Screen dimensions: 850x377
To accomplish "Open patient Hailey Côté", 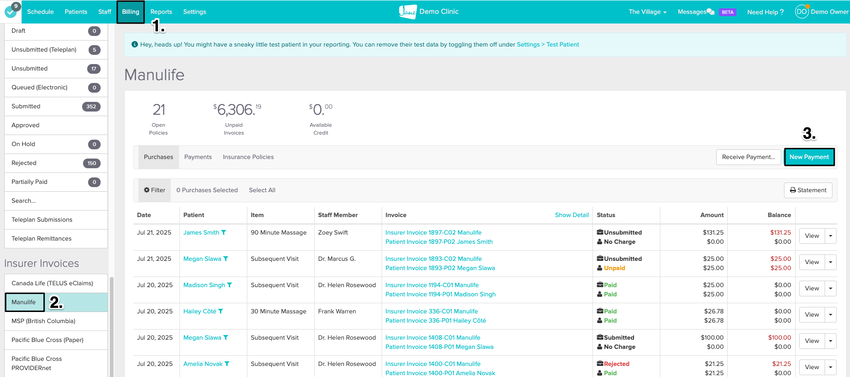I will [199, 311].
